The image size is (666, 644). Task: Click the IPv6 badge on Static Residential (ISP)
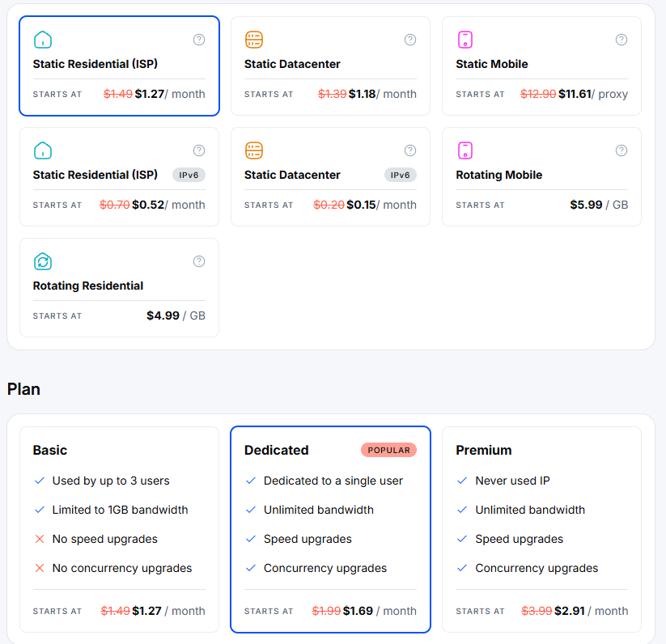189,175
